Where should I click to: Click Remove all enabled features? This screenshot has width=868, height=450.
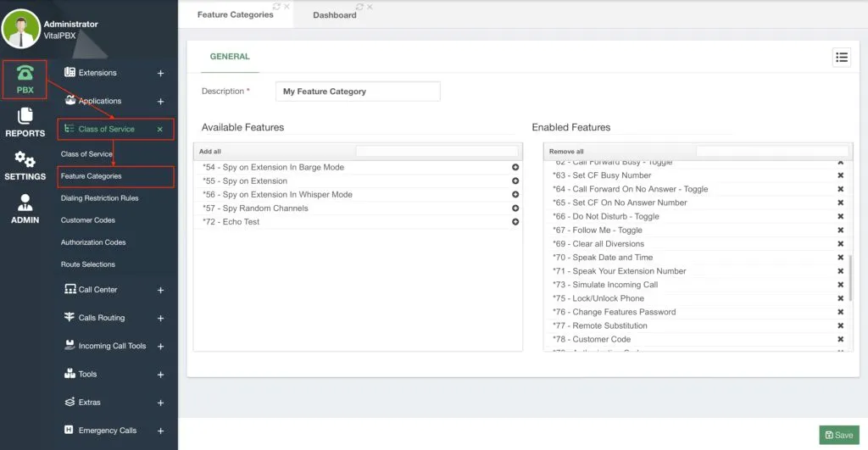(x=566, y=151)
